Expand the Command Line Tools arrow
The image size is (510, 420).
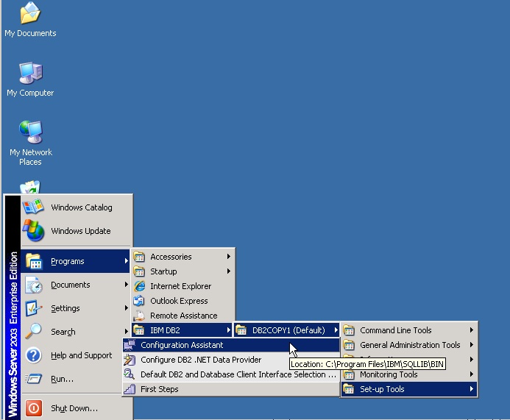pyautogui.click(x=472, y=330)
